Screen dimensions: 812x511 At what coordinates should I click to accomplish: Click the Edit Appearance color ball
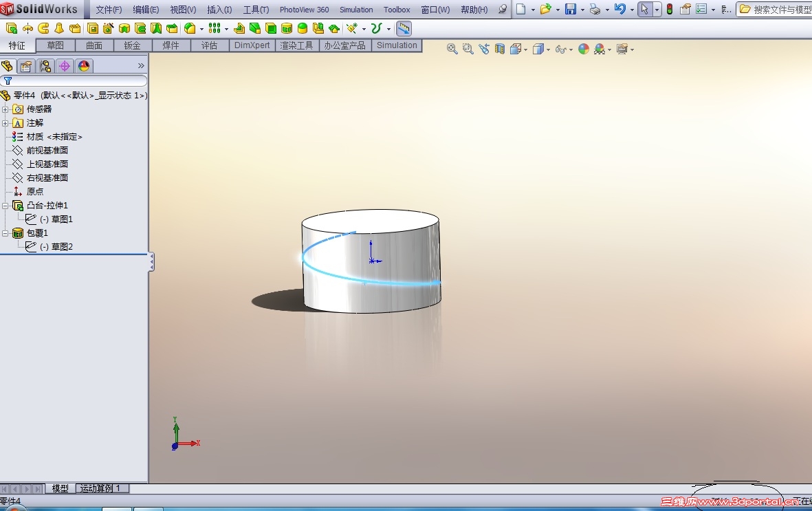584,50
